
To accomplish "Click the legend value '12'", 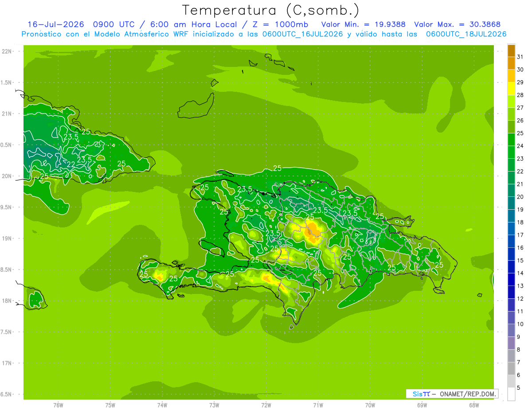I will pos(520,299).
